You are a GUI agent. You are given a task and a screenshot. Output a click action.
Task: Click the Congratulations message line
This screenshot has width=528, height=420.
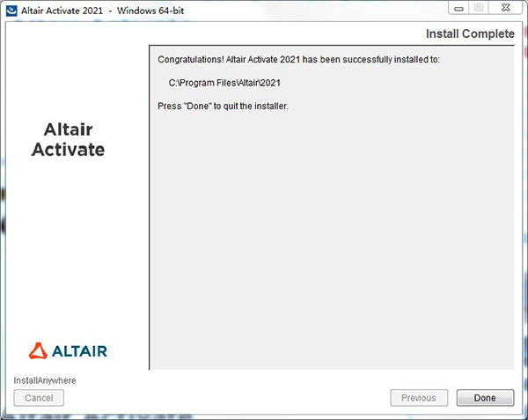(298, 60)
